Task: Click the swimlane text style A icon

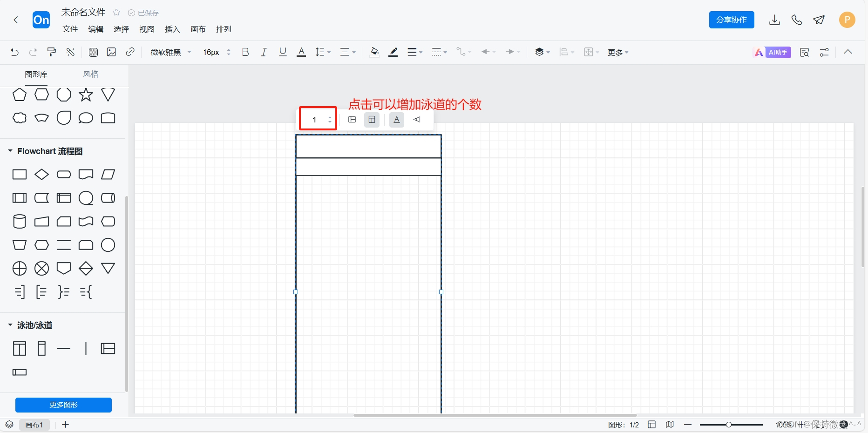Action: [x=396, y=120]
